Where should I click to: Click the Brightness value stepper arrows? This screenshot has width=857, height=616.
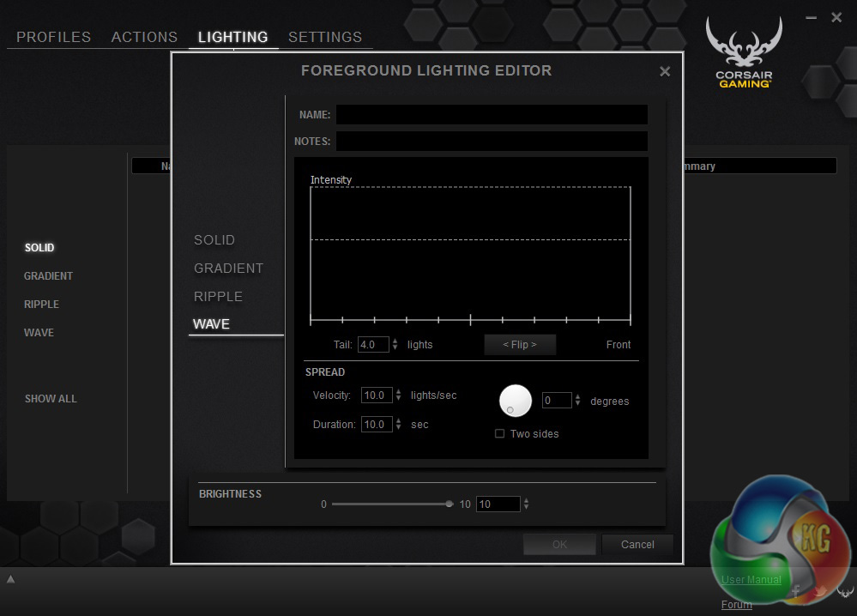tap(526, 504)
